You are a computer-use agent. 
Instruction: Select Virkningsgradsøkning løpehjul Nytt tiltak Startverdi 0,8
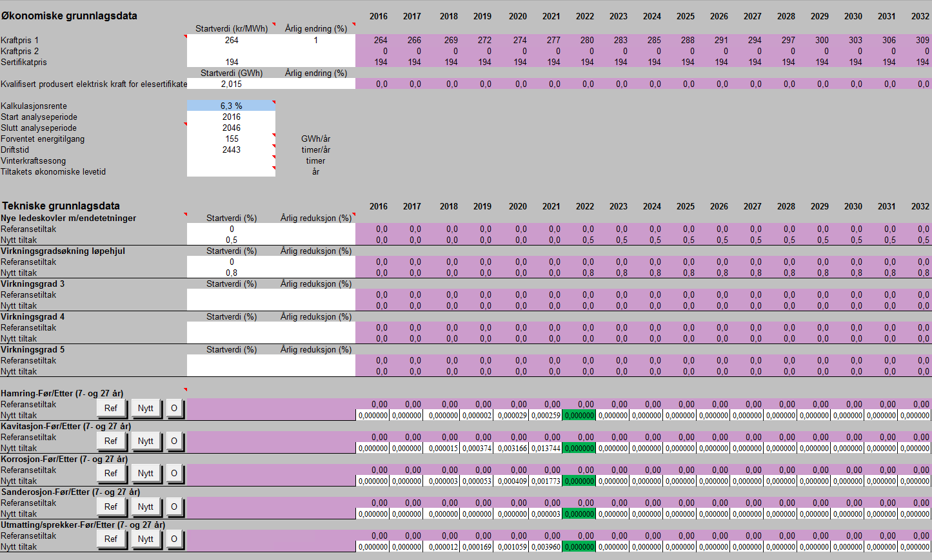coord(231,273)
